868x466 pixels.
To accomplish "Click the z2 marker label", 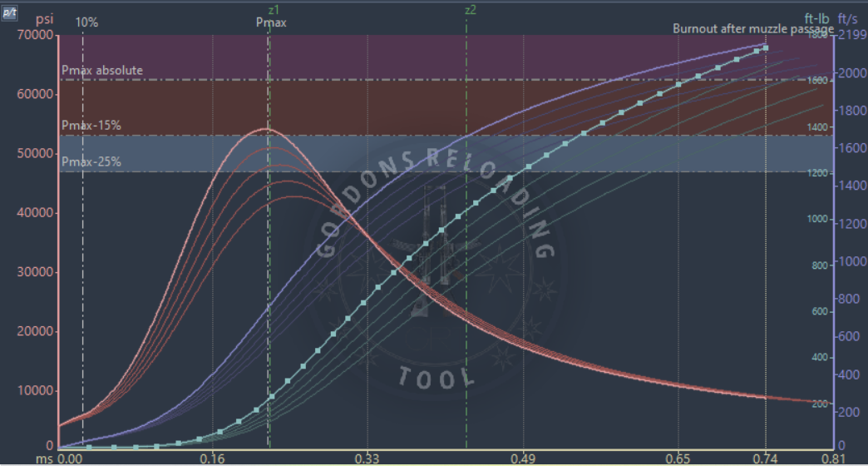I will (x=471, y=10).
